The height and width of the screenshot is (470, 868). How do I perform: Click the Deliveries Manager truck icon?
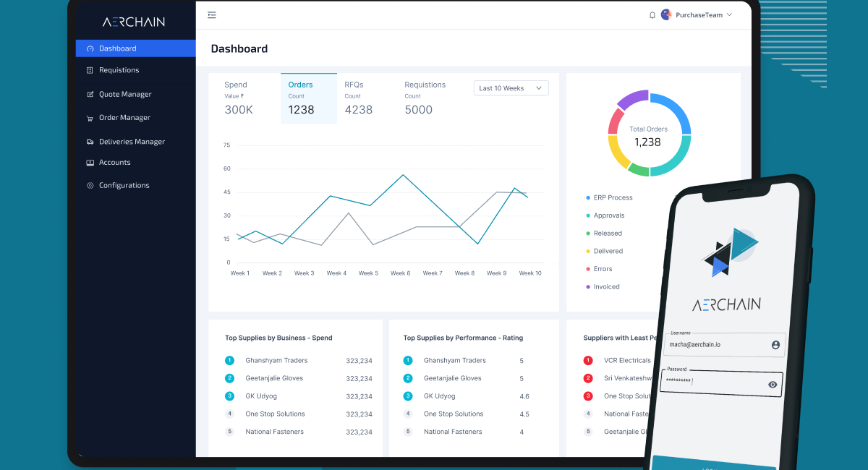pos(90,142)
